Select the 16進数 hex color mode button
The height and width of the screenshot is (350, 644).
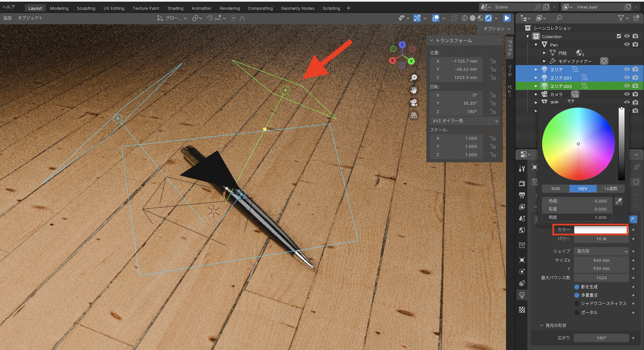pos(611,189)
